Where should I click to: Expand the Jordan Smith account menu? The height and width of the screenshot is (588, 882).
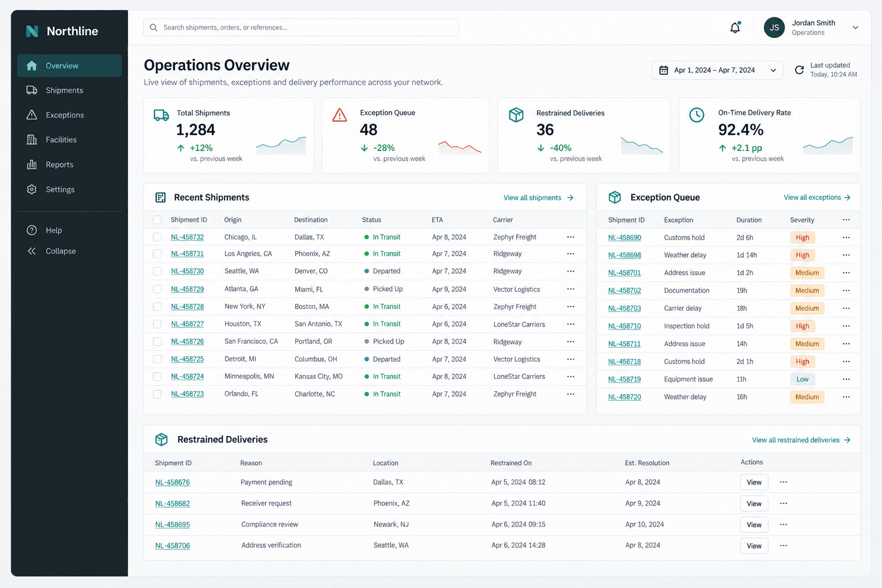(x=856, y=28)
